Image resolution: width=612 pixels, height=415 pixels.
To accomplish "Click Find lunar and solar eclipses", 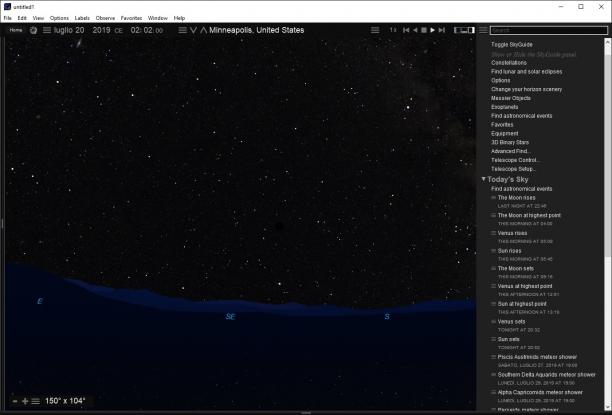I will pyautogui.click(x=527, y=71).
